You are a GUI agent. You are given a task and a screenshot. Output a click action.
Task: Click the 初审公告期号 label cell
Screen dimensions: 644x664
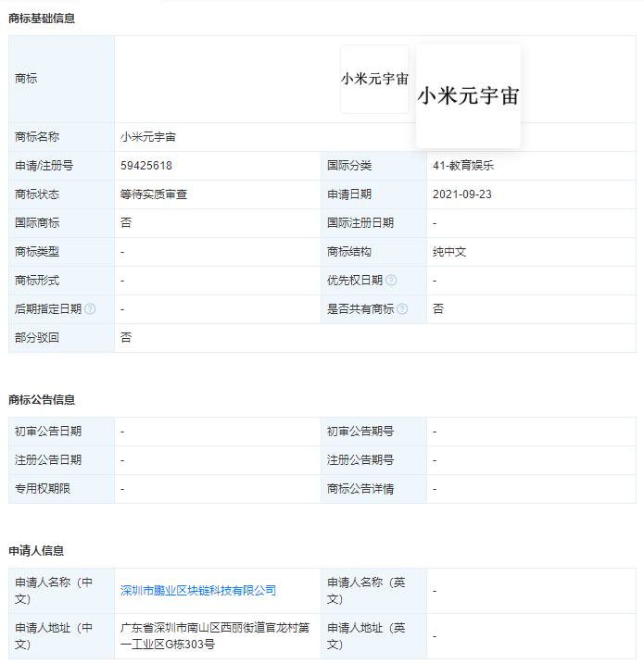(x=373, y=432)
